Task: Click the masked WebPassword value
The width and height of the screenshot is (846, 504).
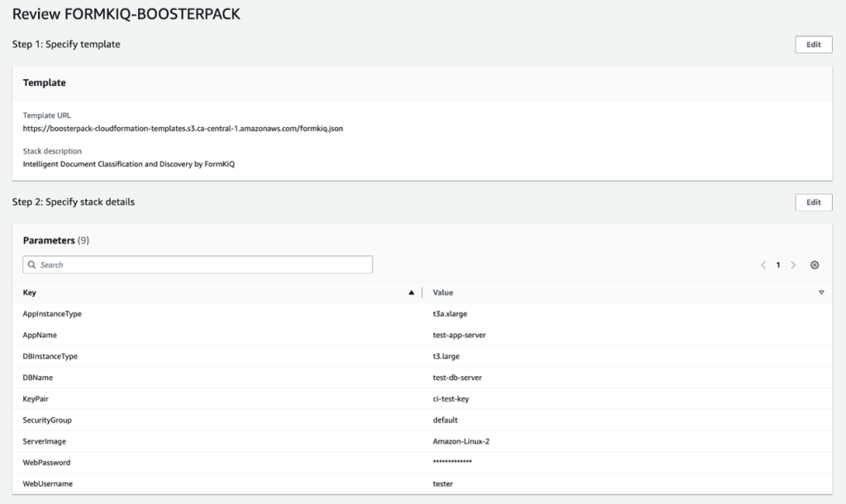Action: coord(447,463)
